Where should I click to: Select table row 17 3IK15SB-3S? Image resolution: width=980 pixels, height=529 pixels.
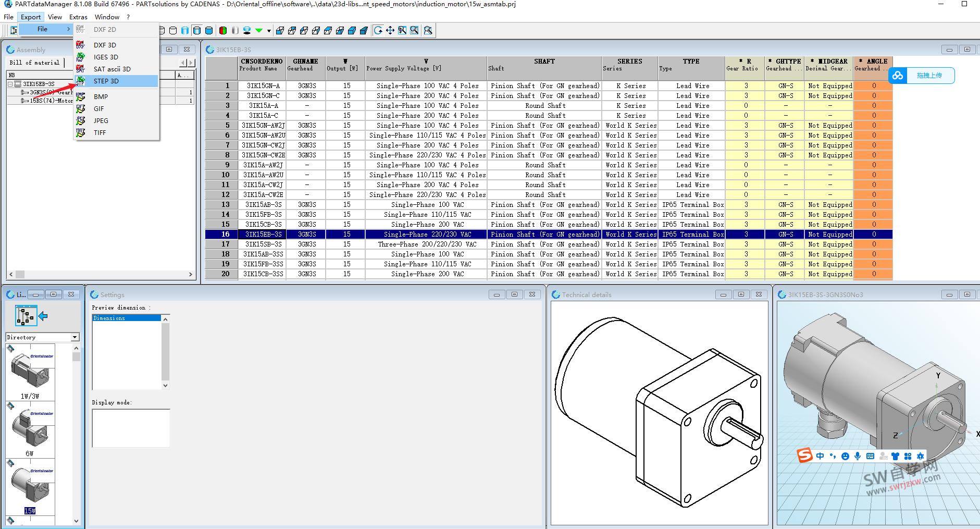coord(264,244)
